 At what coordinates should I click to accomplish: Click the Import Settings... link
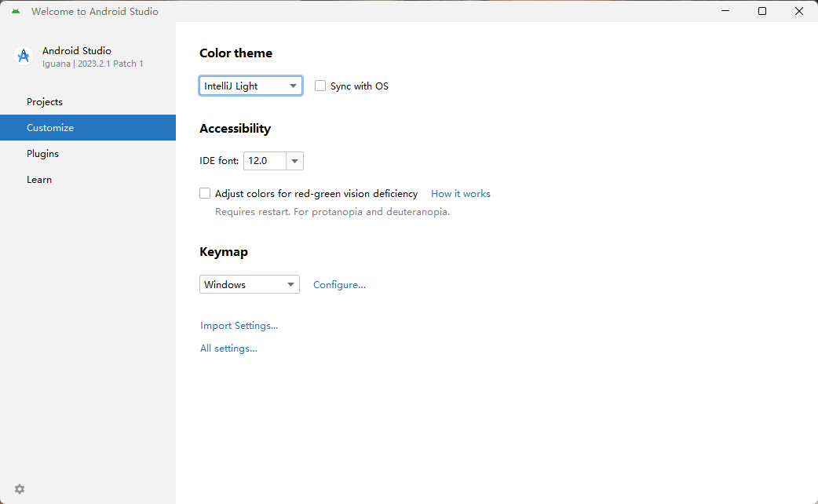point(239,326)
